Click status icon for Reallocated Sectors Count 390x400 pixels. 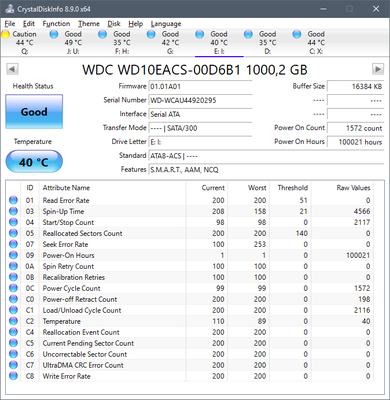pos(13,233)
